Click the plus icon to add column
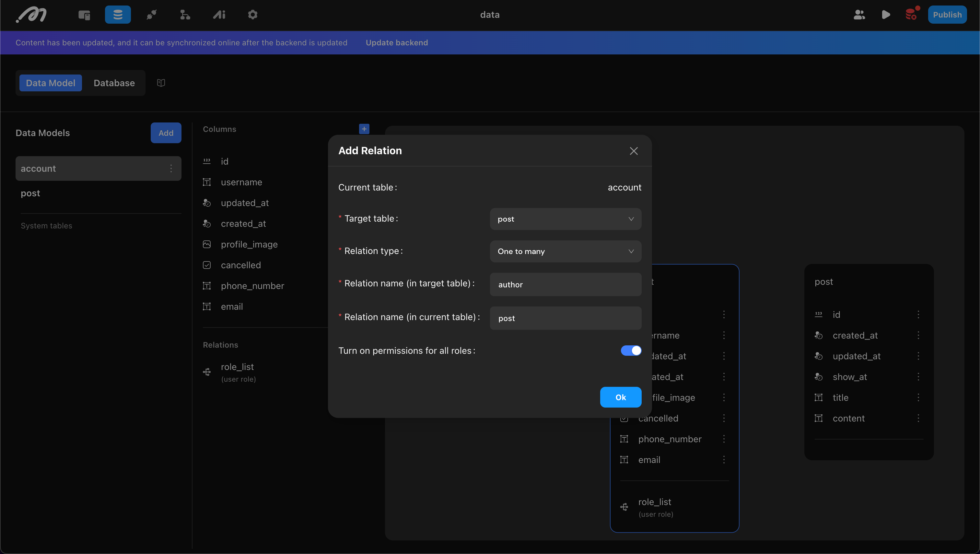Image resolution: width=980 pixels, height=554 pixels. pyautogui.click(x=364, y=129)
